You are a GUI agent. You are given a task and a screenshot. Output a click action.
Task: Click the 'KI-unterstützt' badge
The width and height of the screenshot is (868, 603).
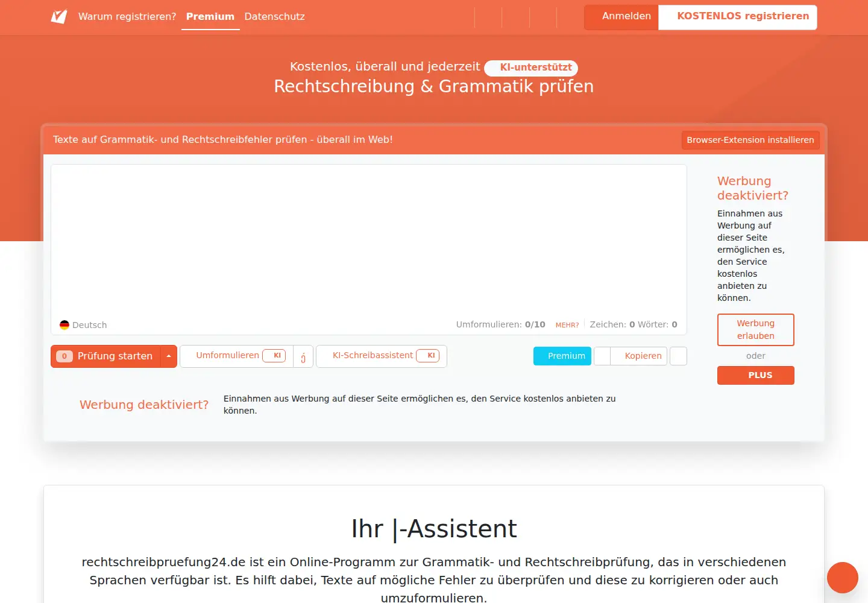[531, 68]
